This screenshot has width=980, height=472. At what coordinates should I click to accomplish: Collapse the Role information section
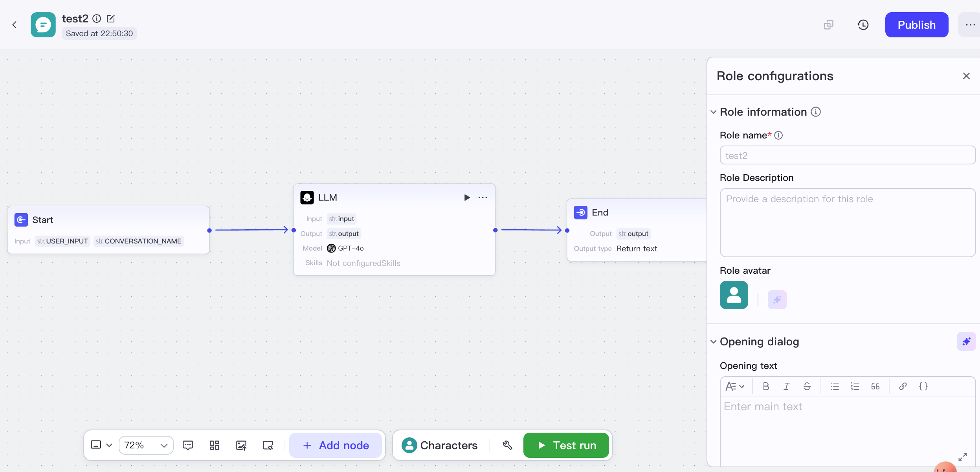tap(714, 112)
